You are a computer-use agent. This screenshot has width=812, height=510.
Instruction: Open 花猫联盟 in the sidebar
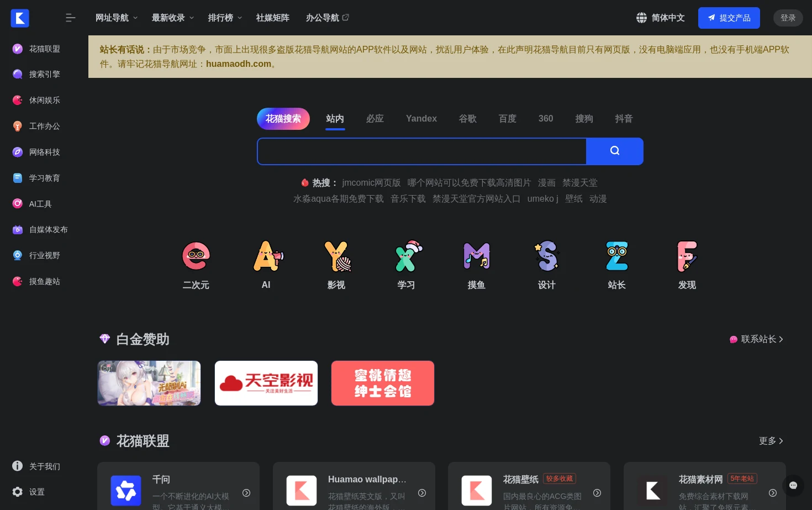tap(36, 49)
